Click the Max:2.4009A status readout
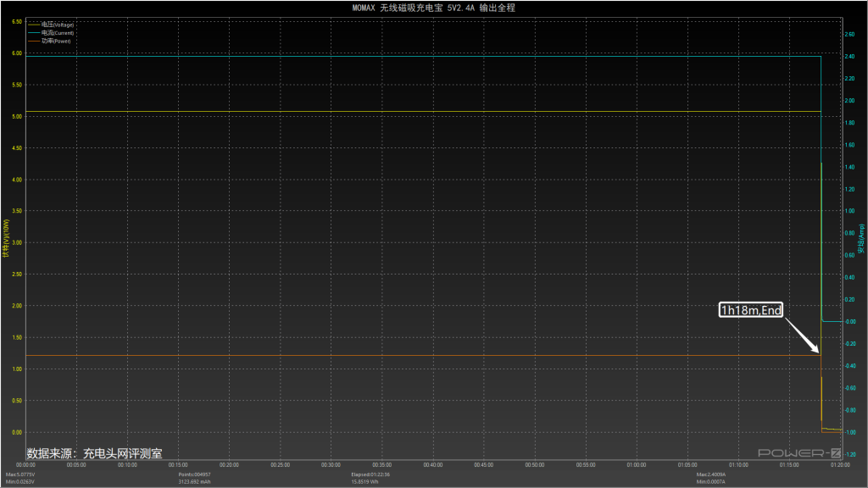 [711, 474]
